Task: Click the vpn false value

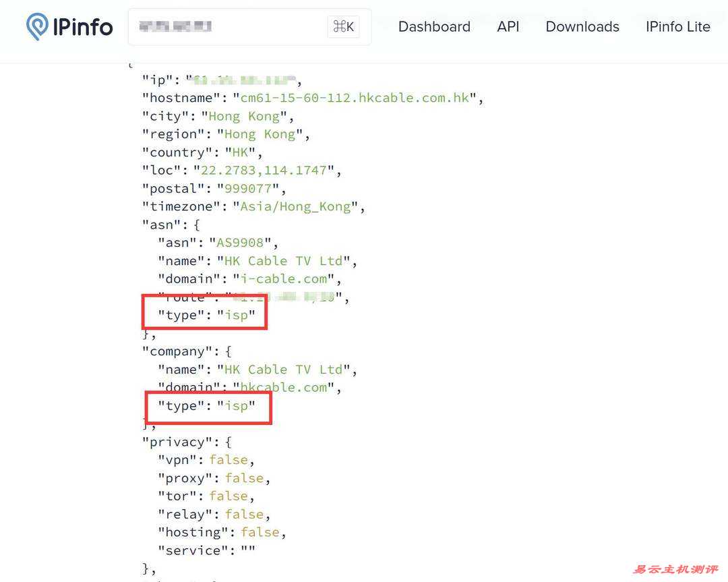Action: coord(229,460)
